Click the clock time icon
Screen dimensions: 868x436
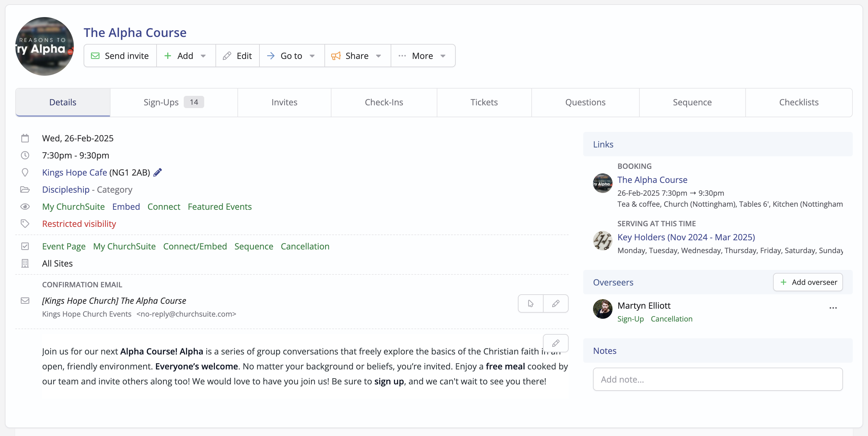(x=25, y=155)
